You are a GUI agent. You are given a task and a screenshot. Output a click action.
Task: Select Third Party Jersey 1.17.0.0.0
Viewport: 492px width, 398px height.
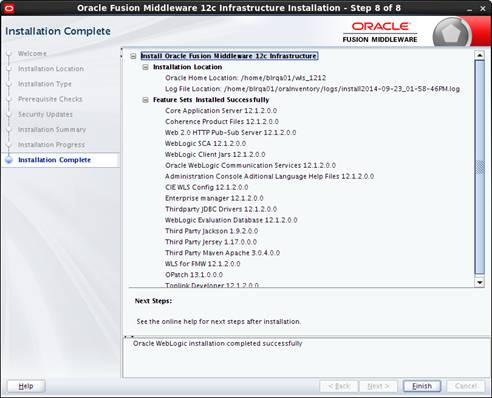pyautogui.click(x=211, y=242)
